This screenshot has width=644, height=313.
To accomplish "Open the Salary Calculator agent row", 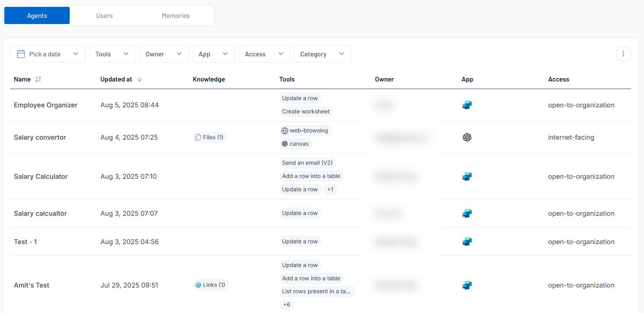I will (x=41, y=177).
